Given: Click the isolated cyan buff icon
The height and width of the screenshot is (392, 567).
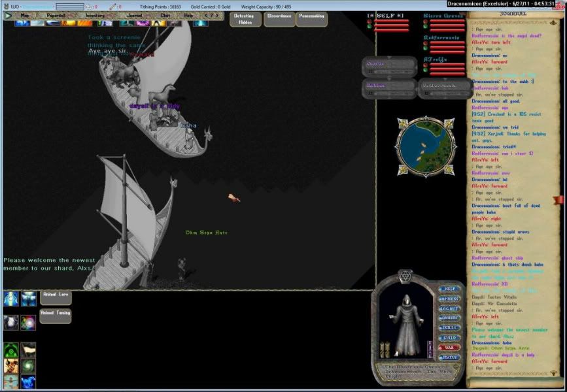Looking at the screenshot, I should coord(200,24).
